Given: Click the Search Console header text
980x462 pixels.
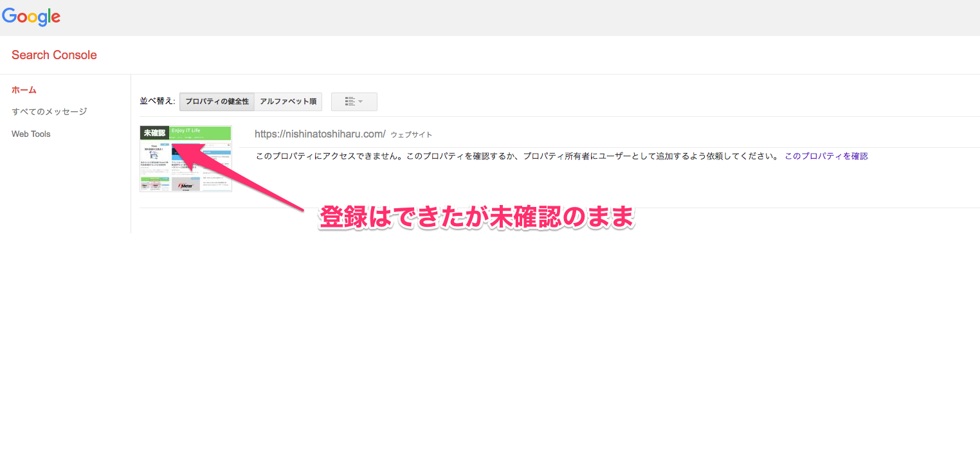Looking at the screenshot, I should click(x=54, y=55).
